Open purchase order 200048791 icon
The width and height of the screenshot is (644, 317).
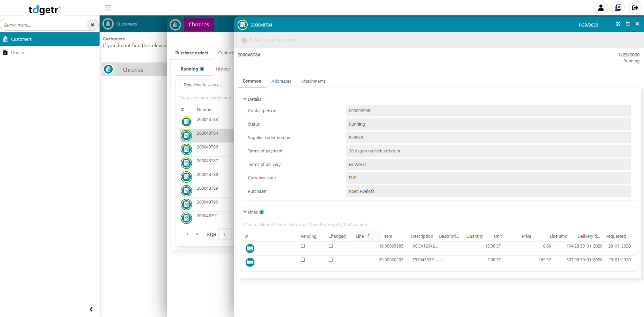coord(186,218)
